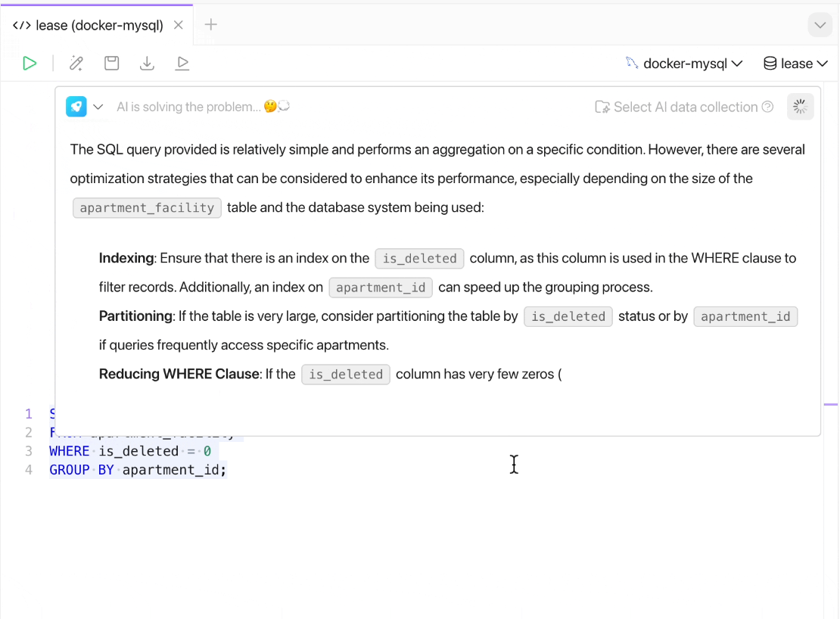The width and height of the screenshot is (840, 619).
Task: Click the loading spinner button in the AI panel
Action: 800,107
